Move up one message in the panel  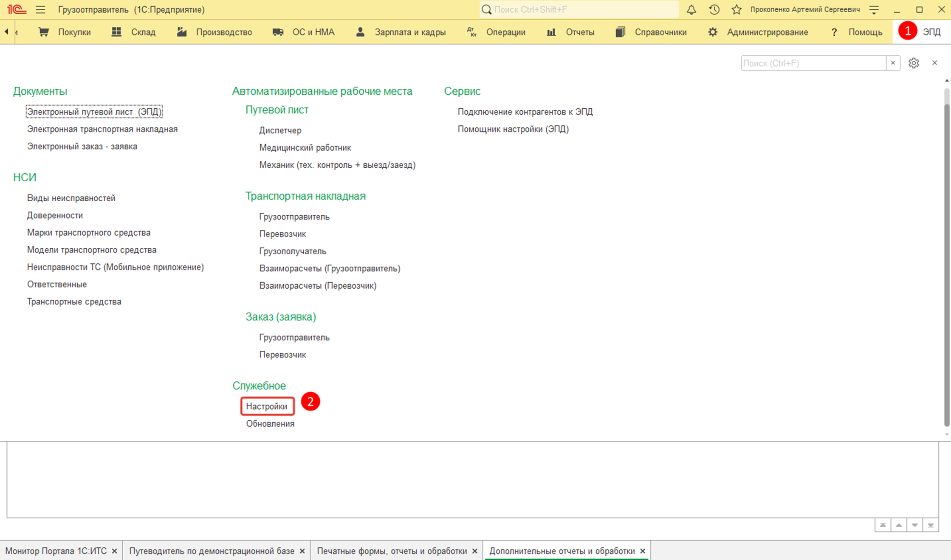pos(899,525)
